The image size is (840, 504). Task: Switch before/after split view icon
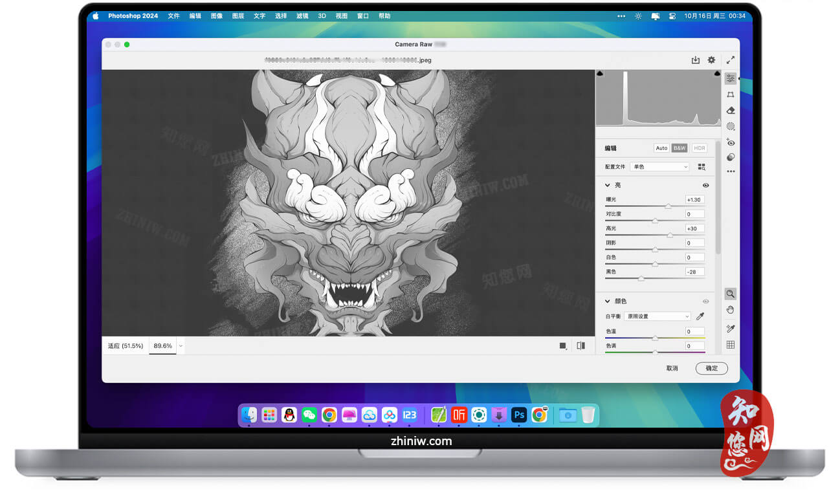[x=581, y=346]
